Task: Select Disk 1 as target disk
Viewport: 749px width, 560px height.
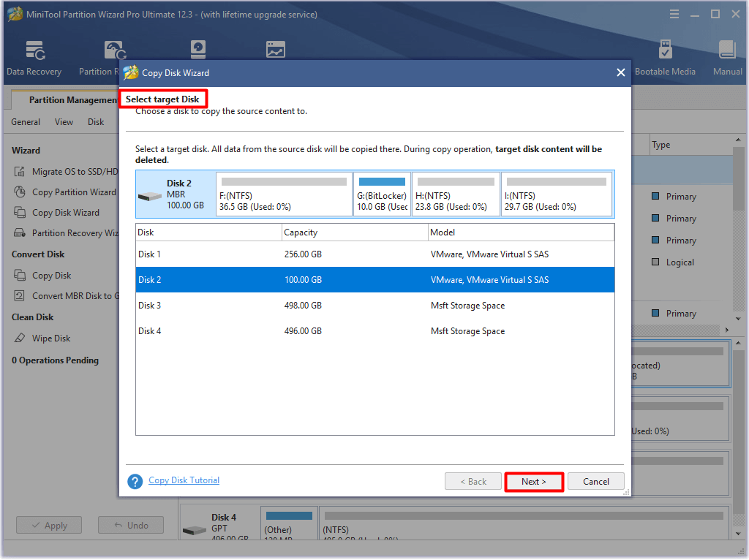Action: pyautogui.click(x=375, y=254)
